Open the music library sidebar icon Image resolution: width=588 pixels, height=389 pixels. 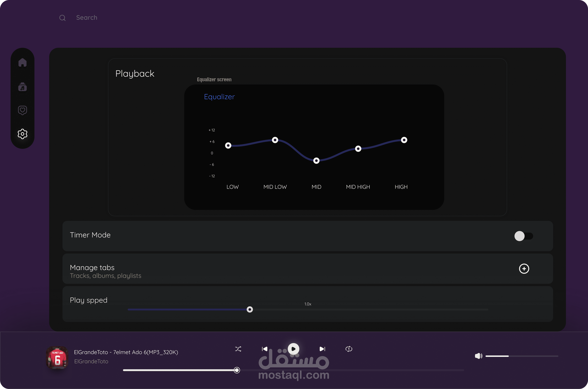point(22,87)
